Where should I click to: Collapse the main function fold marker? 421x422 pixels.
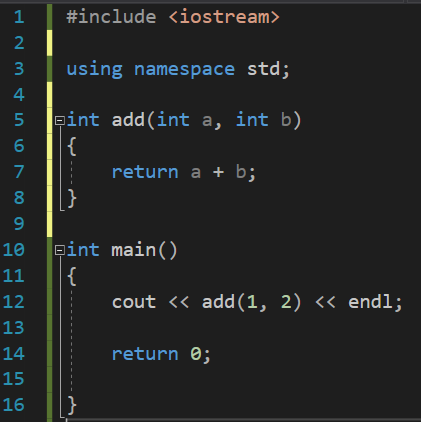[60, 250]
